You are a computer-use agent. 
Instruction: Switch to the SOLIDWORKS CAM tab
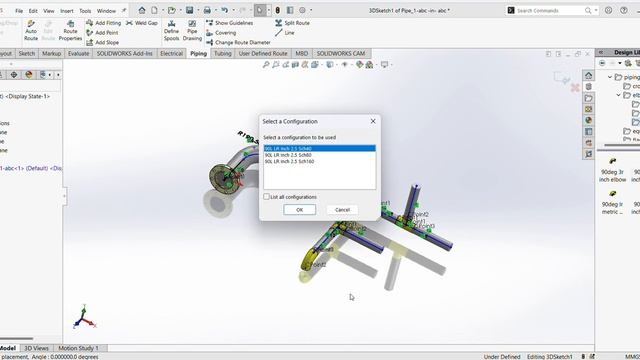point(341,53)
